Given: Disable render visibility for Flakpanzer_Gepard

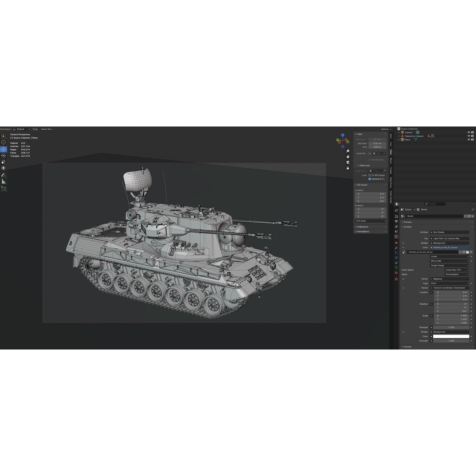Looking at the screenshot, I should pyautogui.click(x=472, y=136).
